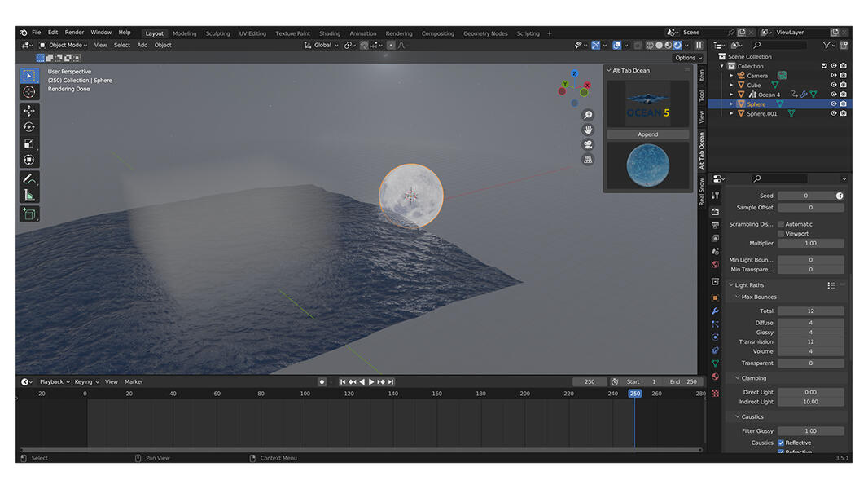Click the Add Cube tool icon
Image resolution: width=868 pixels, height=489 pixels.
click(29, 214)
